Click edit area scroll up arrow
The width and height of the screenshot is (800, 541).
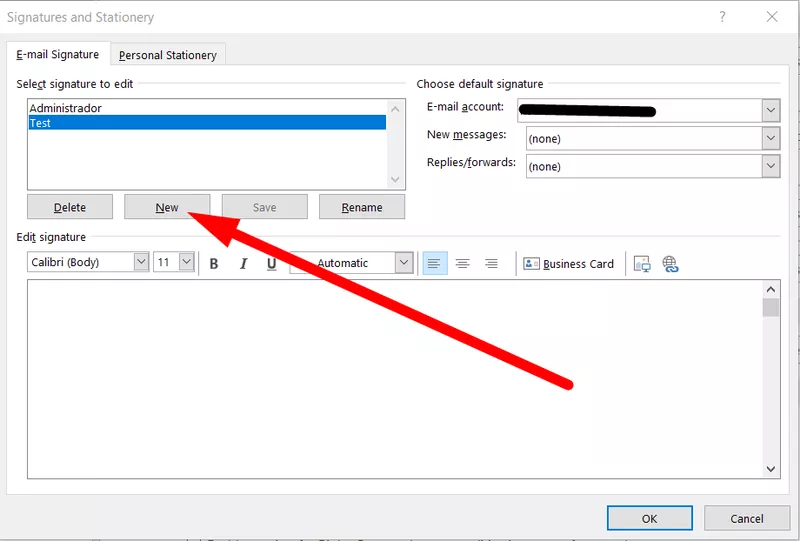771,289
